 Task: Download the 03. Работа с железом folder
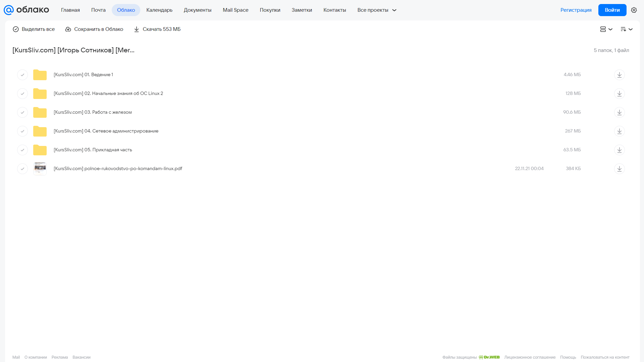[620, 112]
